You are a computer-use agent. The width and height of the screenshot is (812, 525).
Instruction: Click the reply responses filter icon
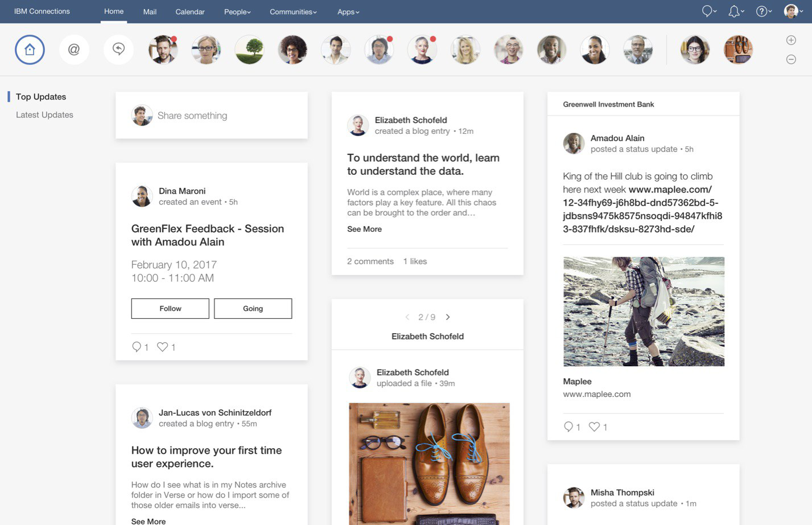point(118,50)
